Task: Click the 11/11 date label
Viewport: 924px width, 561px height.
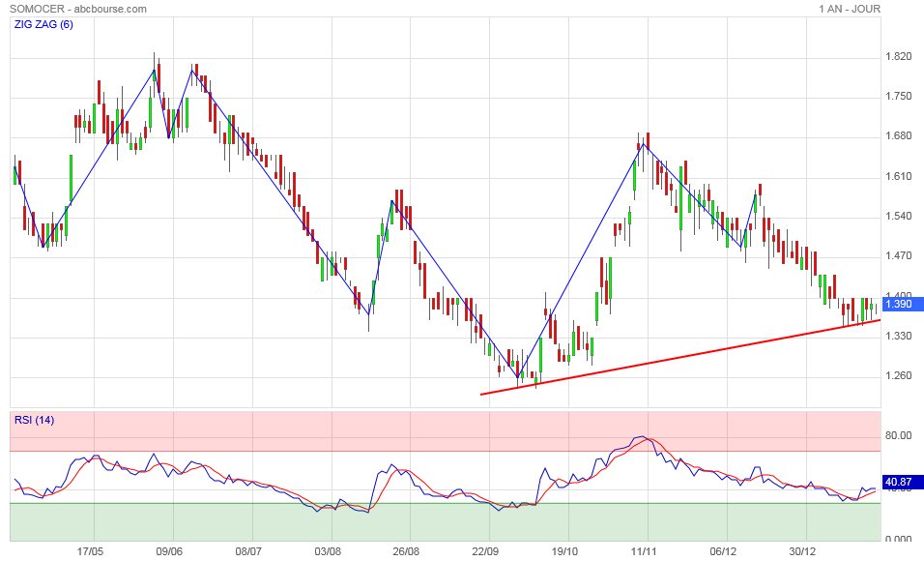Action: click(644, 551)
